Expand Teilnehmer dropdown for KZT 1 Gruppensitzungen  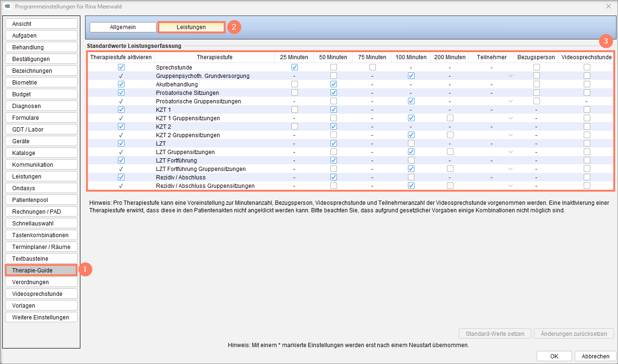click(x=510, y=118)
